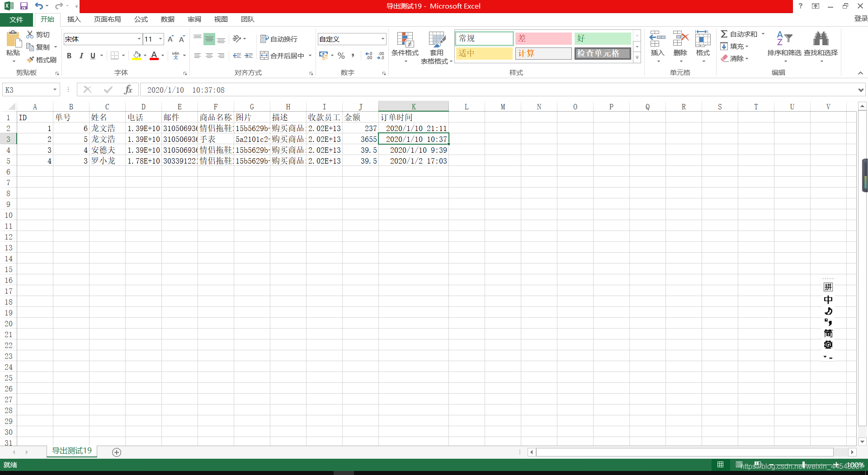This screenshot has height=475, width=868.
Task: Click 合并后居中 Merge and Center button
Action: coord(283,56)
